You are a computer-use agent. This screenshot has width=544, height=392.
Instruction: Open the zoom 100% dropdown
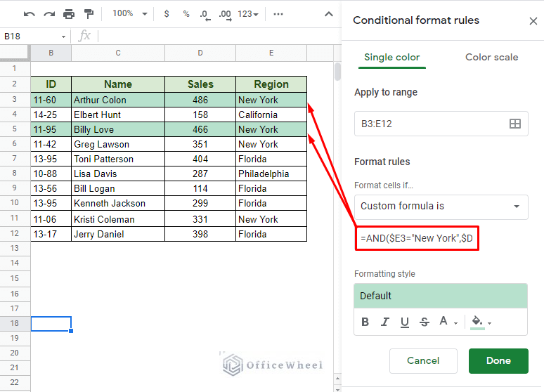(x=130, y=14)
